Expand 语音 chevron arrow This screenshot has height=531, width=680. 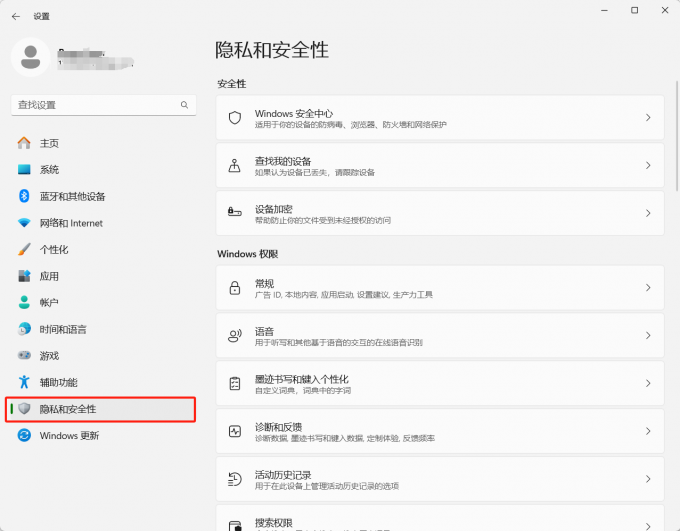pyautogui.click(x=648, y=335)
